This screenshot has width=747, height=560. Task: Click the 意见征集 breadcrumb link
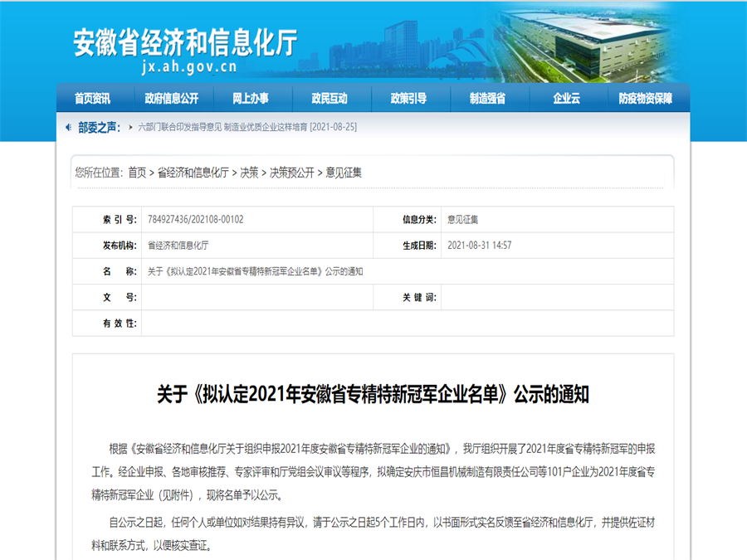[344, 173]
